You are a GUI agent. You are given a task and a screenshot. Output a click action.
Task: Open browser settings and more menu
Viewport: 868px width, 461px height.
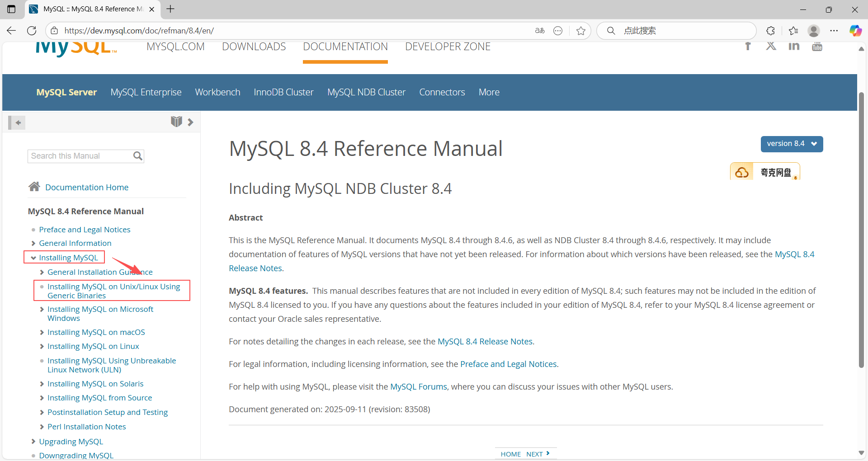pos(834,31)
